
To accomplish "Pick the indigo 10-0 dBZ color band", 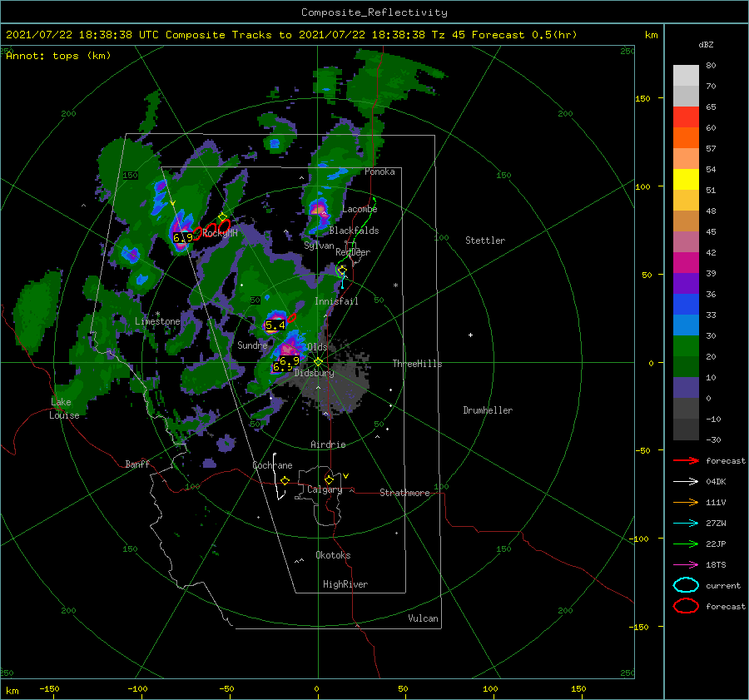I will point(686,388).
